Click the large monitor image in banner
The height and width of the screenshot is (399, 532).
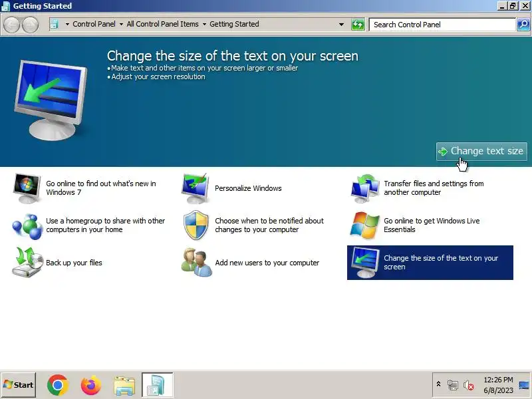click(x=51, y=99)
